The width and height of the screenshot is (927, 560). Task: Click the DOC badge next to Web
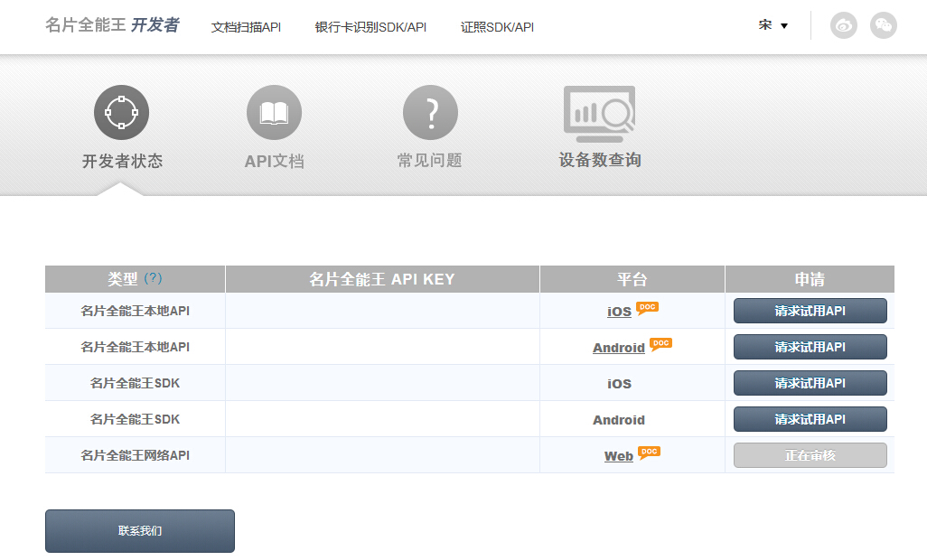(x=649, y=452)
